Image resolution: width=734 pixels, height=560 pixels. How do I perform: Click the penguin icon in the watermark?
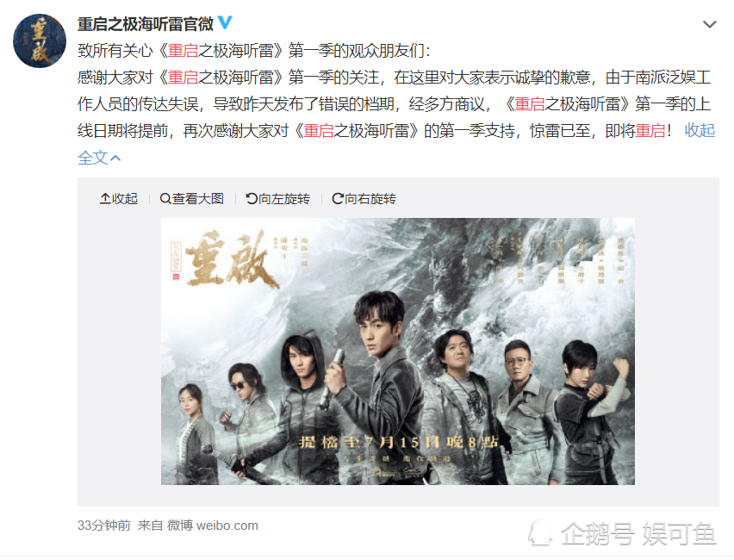point(540,532)
